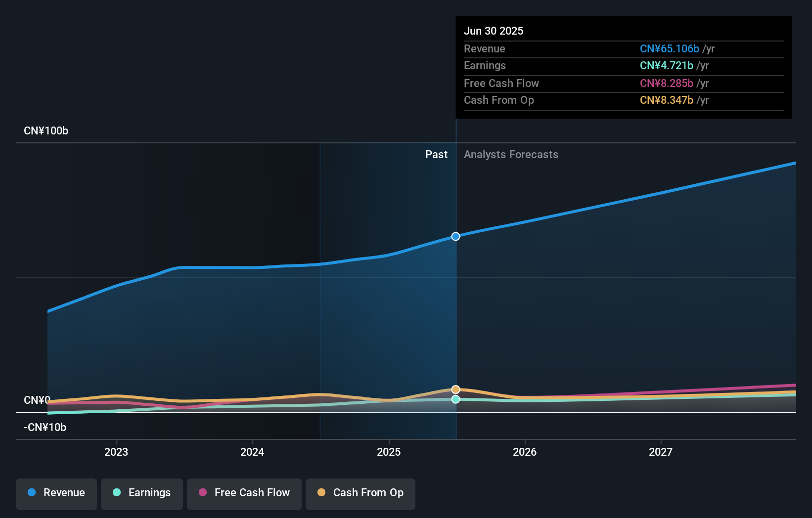Open the Past period section
Screen dimensions: 812x518
[436, 154]
